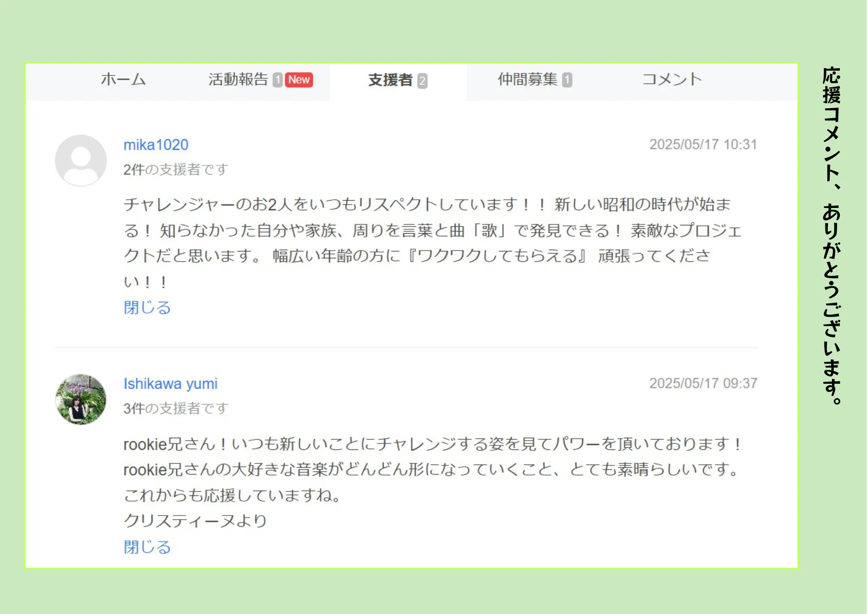Open the 仲間募集 tab
The height and width of the screenshot is (614, 868).
[527, 80]
